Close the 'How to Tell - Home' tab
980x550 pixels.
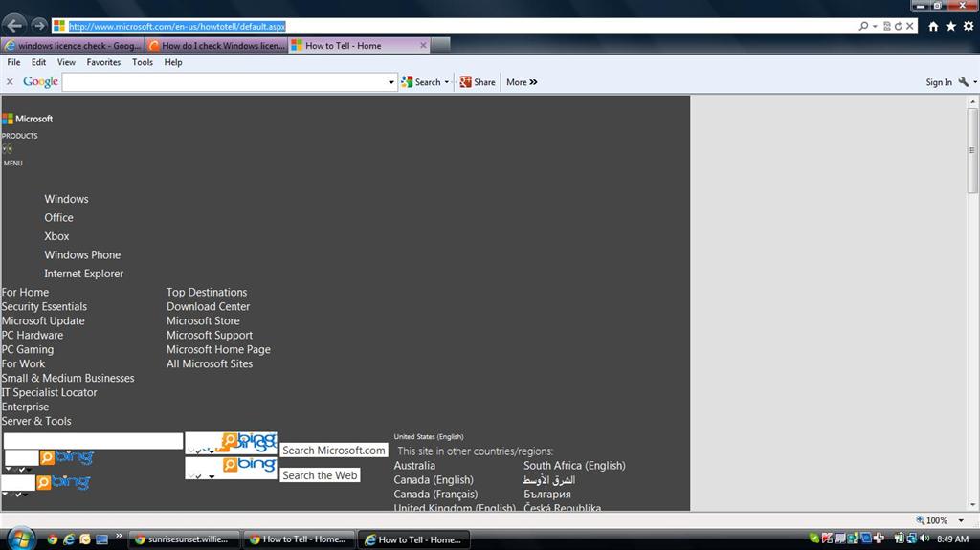click(x=423, y=45)
